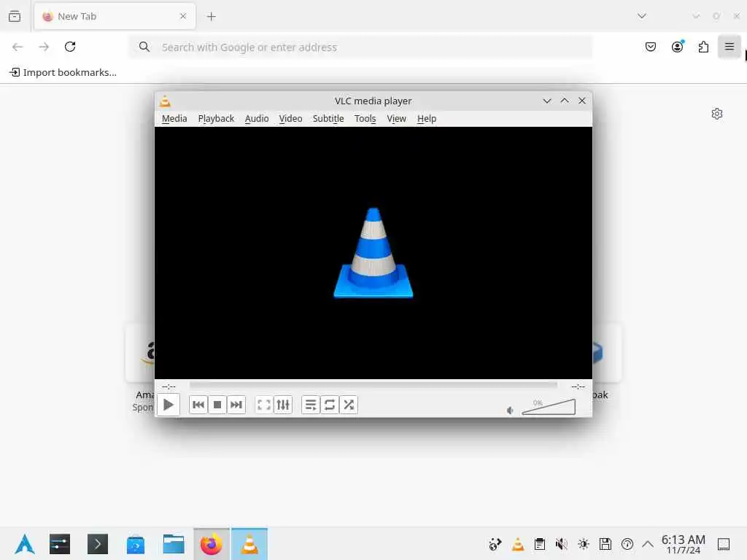Set the VLC volume slider level
The width and height of the screenshot is (747, 560).
(x=549, y=407)
